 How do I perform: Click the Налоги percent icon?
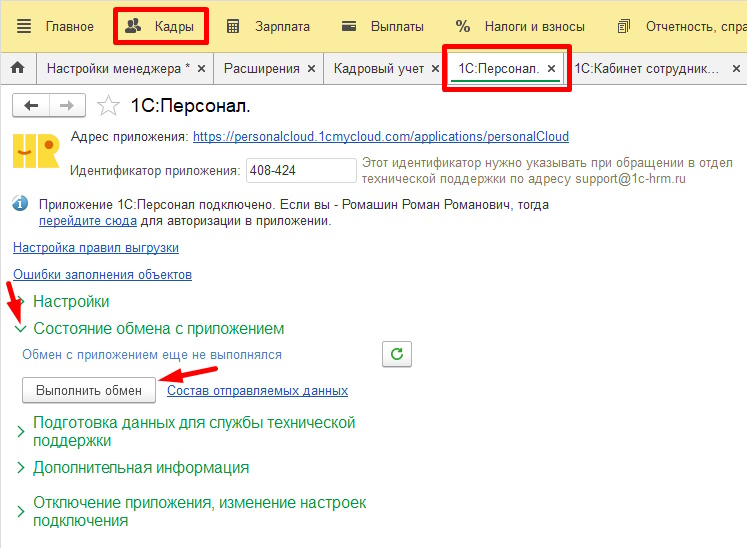463,26
